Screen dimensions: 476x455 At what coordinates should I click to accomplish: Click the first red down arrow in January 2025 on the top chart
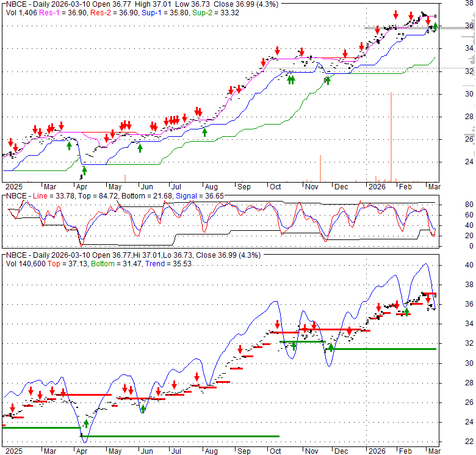coord(10,142)
